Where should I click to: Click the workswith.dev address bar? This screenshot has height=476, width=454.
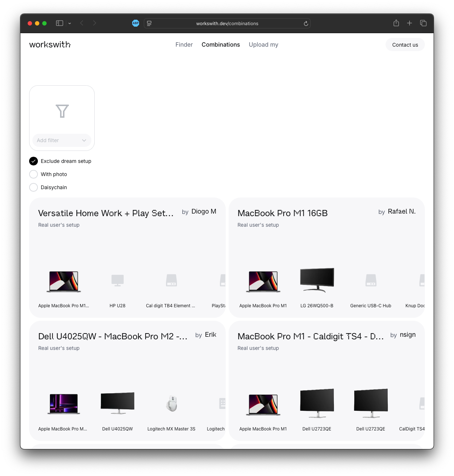click(227, 24)
